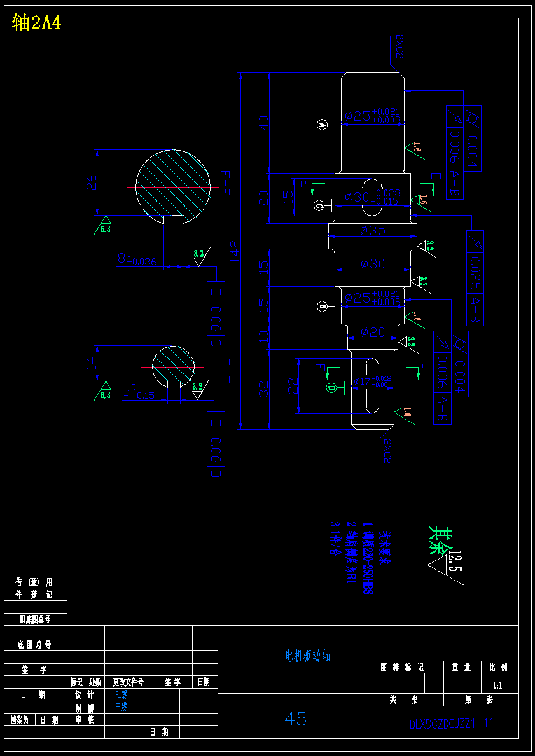535x756 pixels.
Task: Click the "图样标记" title block label
Action: point(402,667)
